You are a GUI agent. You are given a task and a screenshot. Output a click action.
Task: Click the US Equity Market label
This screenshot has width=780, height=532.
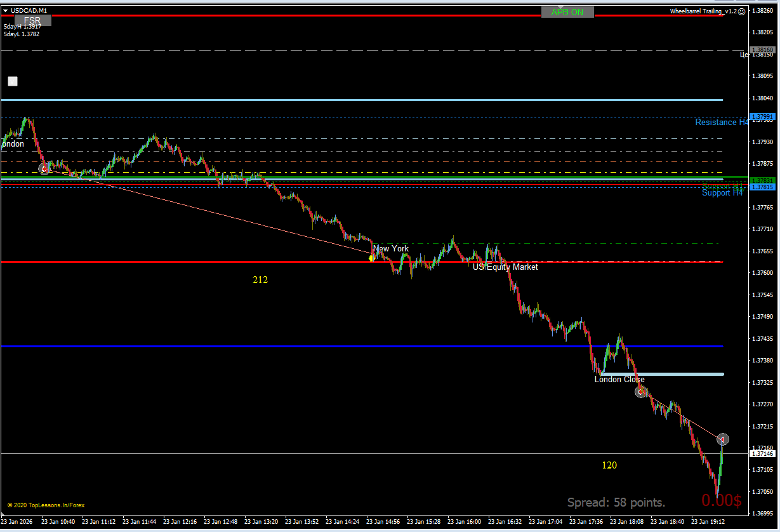pos(505,267)
